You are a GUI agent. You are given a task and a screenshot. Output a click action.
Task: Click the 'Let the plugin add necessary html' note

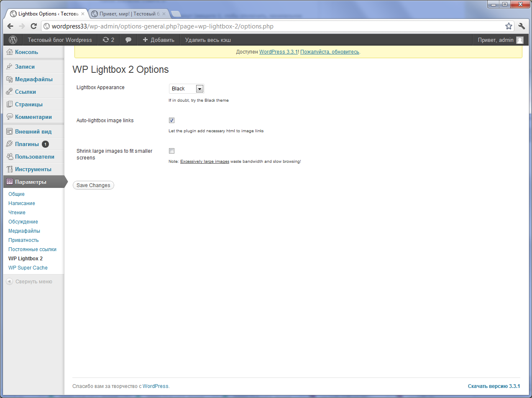coord(216,131)
